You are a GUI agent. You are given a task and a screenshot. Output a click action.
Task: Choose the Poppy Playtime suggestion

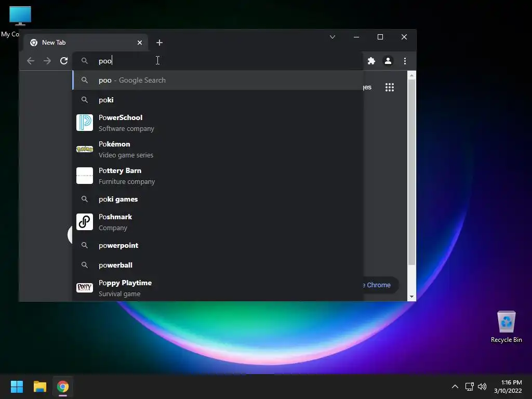click(x=218, y=288)
